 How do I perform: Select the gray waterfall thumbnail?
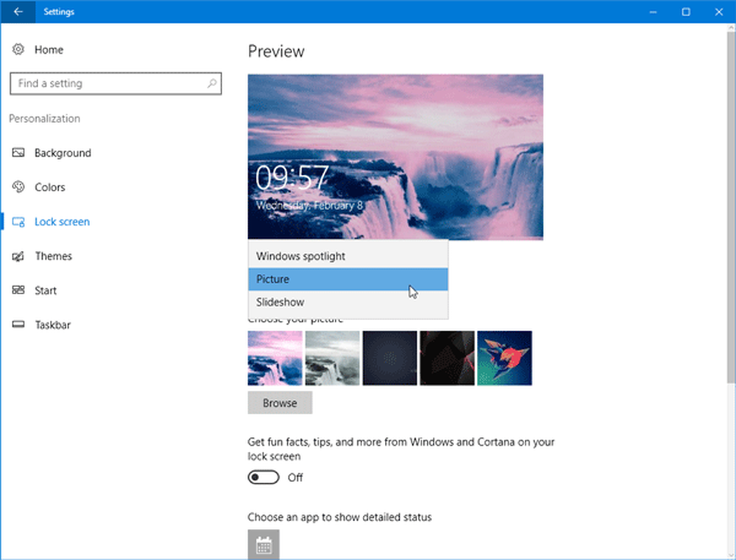[x=333, y=358]
